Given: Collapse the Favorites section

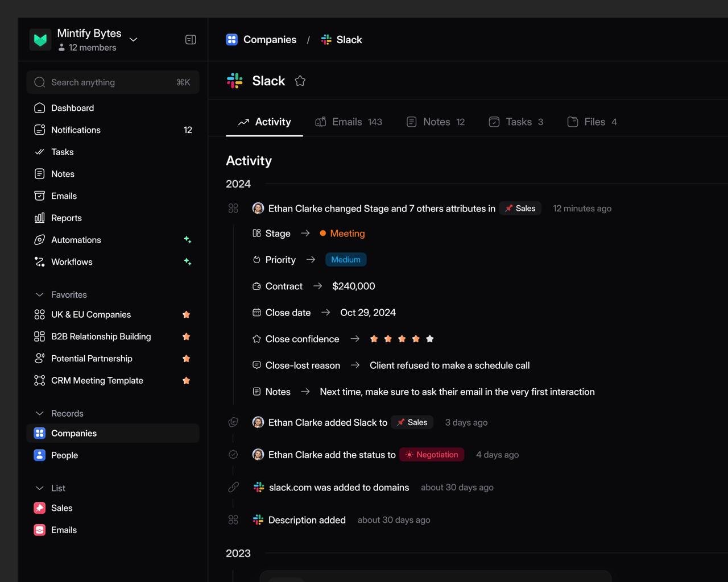Looking at the screenshot, I should 39,294.
